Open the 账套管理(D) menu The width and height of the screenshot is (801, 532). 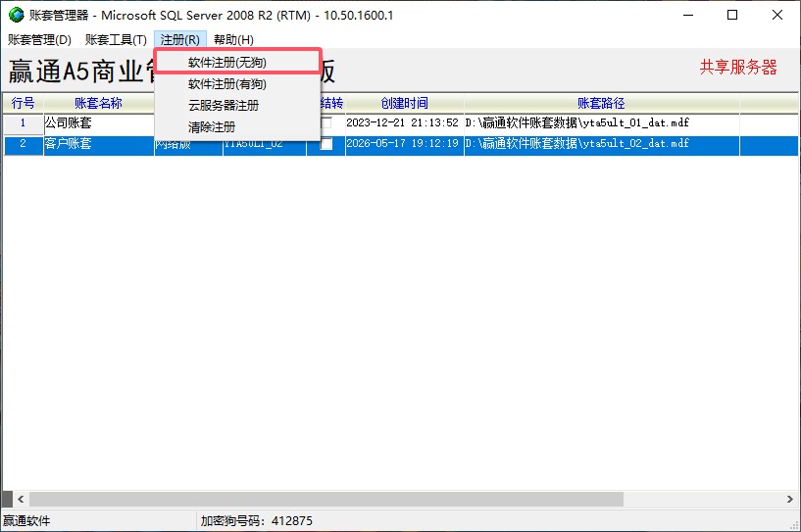coord(39,40)
